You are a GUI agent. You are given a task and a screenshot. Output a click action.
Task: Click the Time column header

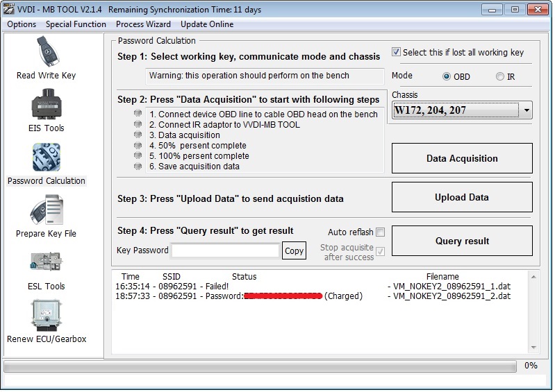pos(131,276)
